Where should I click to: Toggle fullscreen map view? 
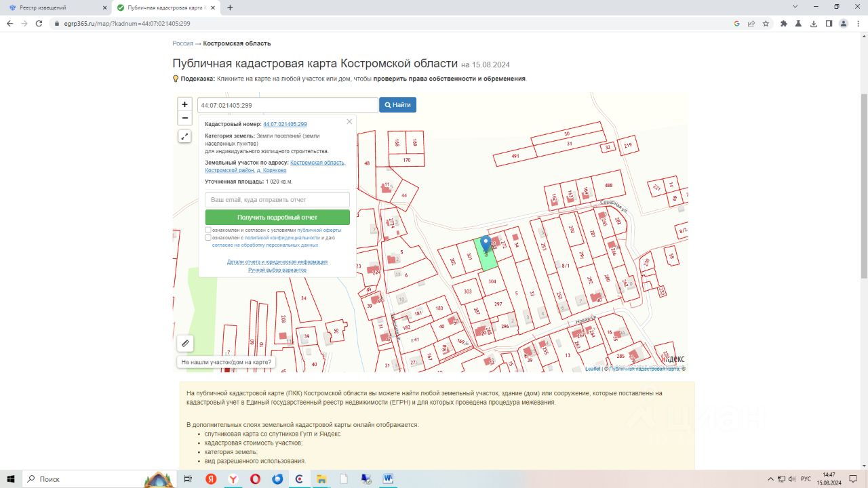[x=184, y=136]
